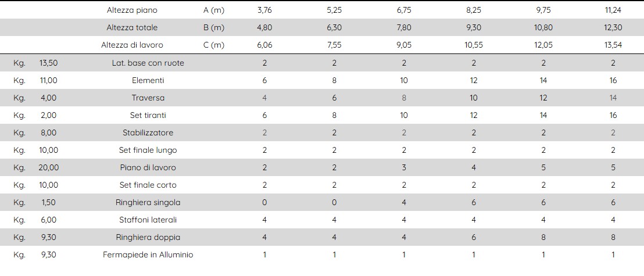644x276 pixels.
Task: Click the Altezza di lavoro label
Action: (132, 45)
